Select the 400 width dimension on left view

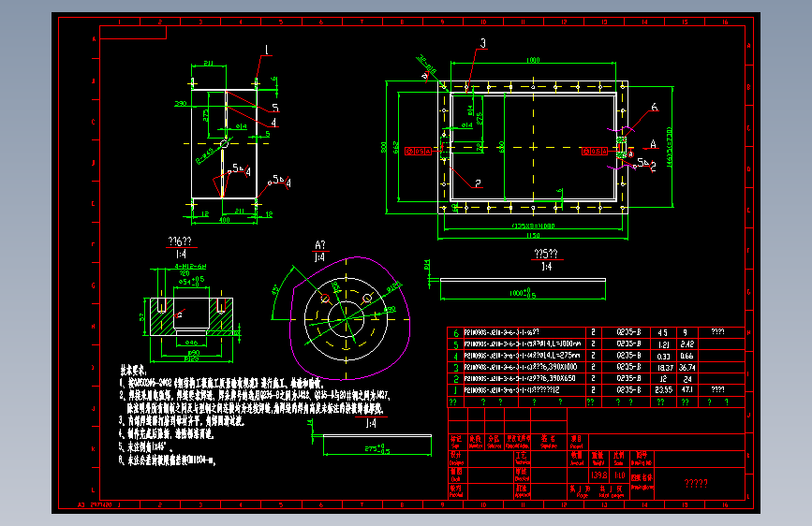pyautogui.click(x=224, y=221)
